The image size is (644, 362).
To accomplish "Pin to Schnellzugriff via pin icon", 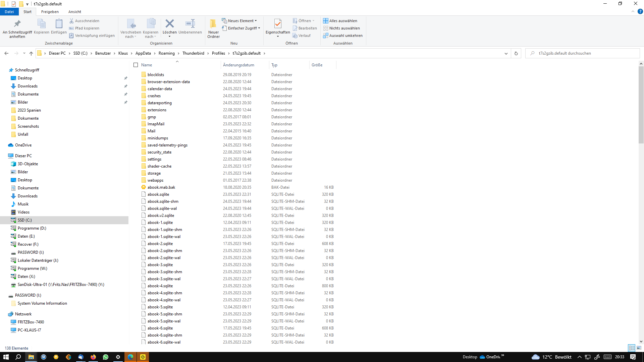I will pyautogui.click(x=17, y=24).
